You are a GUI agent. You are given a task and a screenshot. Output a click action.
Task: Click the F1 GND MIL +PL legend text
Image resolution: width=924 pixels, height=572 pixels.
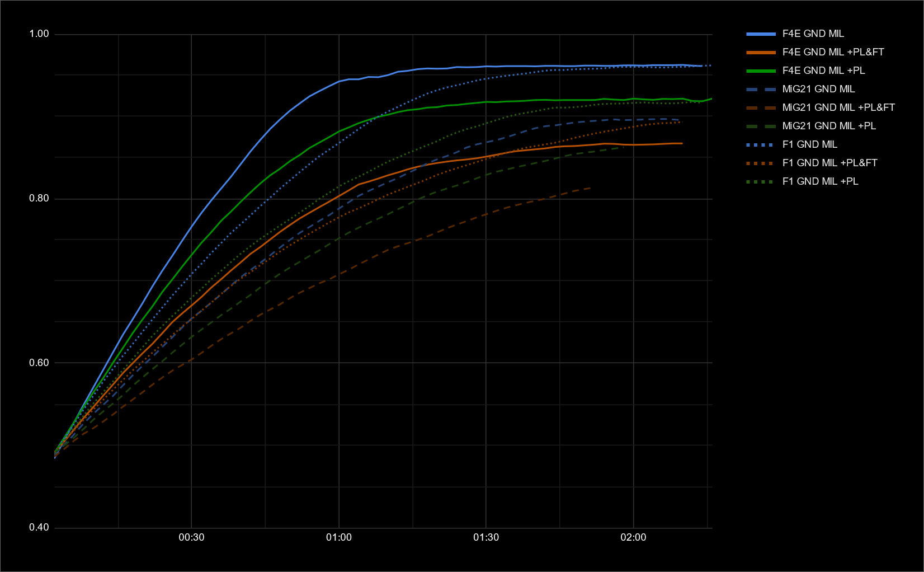820,181
